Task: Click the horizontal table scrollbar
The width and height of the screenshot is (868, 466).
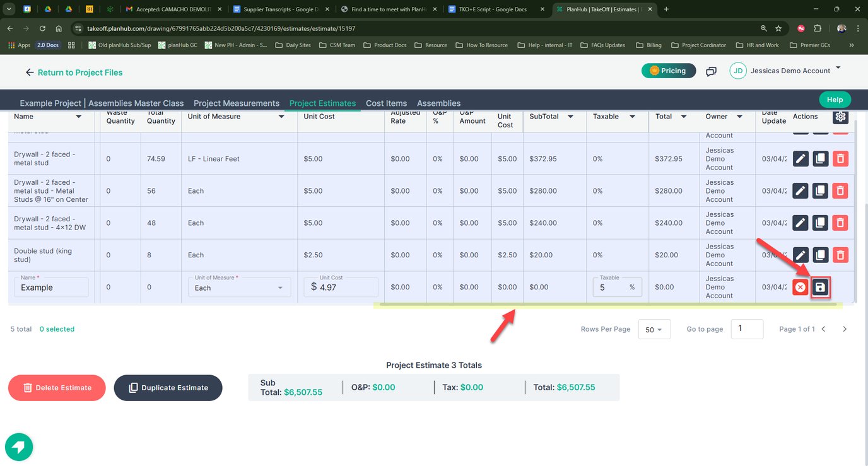Action: point(606,305)
